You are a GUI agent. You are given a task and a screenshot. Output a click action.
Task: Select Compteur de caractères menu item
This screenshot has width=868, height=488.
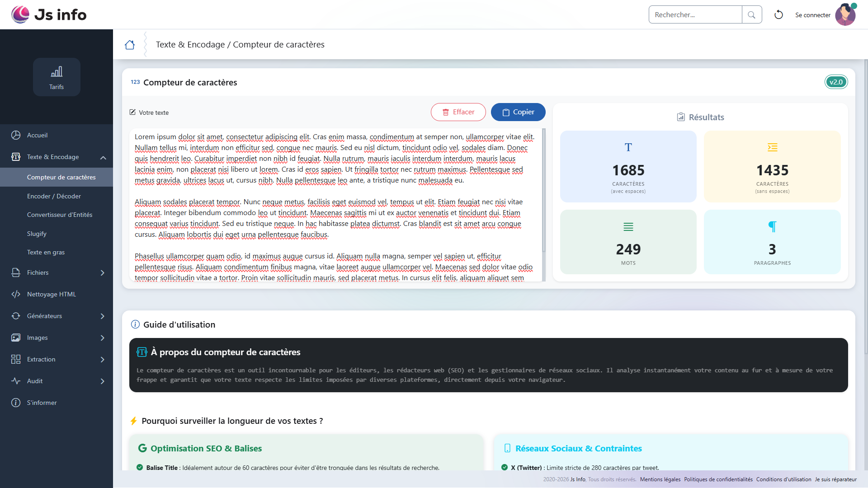pyautogui.click(x=57, y=177)
